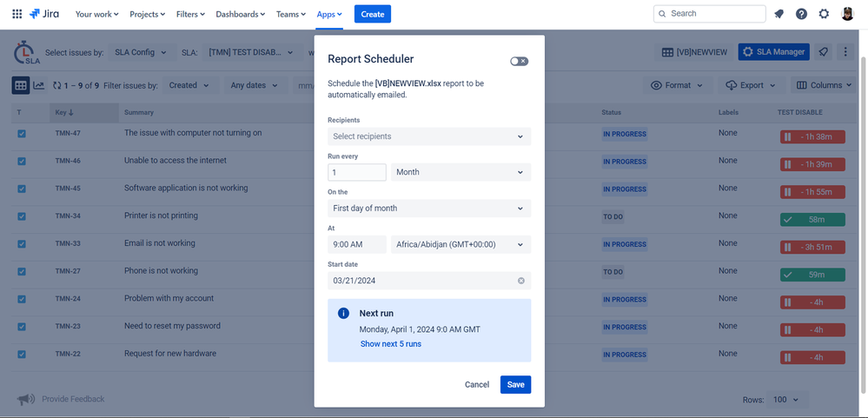Switch to chart view icon

tap(39, 85)
